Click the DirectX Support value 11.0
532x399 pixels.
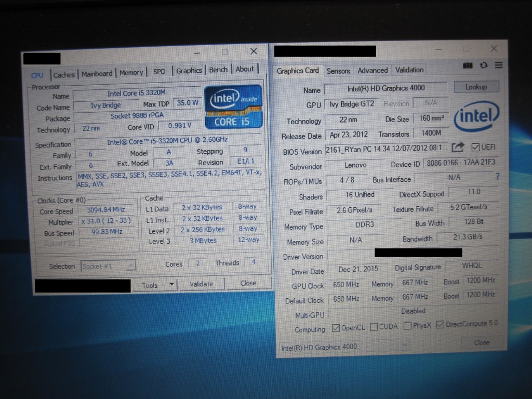point(474,192)
